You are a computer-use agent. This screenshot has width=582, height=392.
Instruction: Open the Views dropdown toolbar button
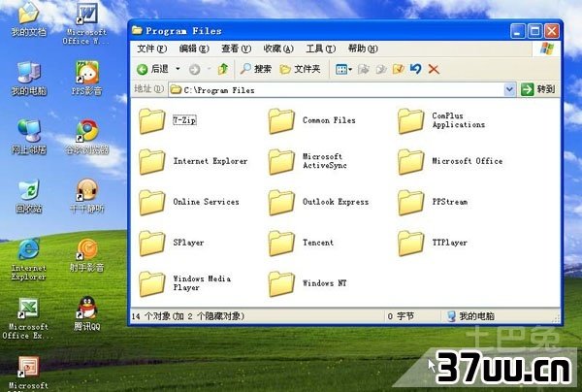click(343, 69)
